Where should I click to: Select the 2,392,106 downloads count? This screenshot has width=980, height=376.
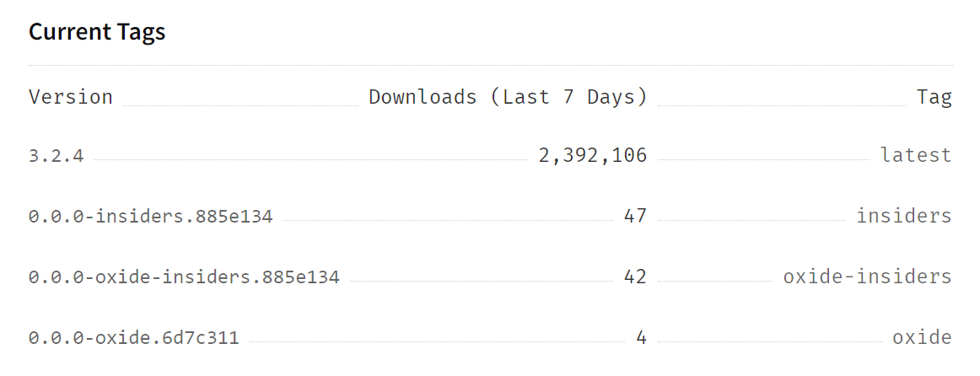point(593,156)
